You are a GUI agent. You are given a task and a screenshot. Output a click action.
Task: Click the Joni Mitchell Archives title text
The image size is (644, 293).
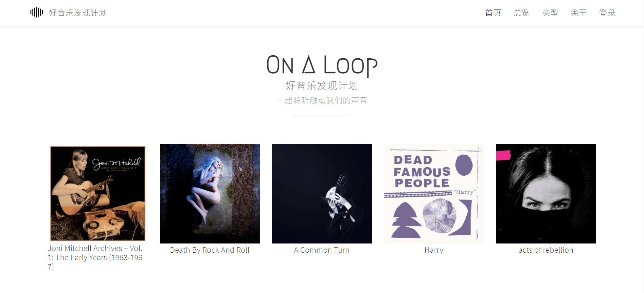pos(95,257)
